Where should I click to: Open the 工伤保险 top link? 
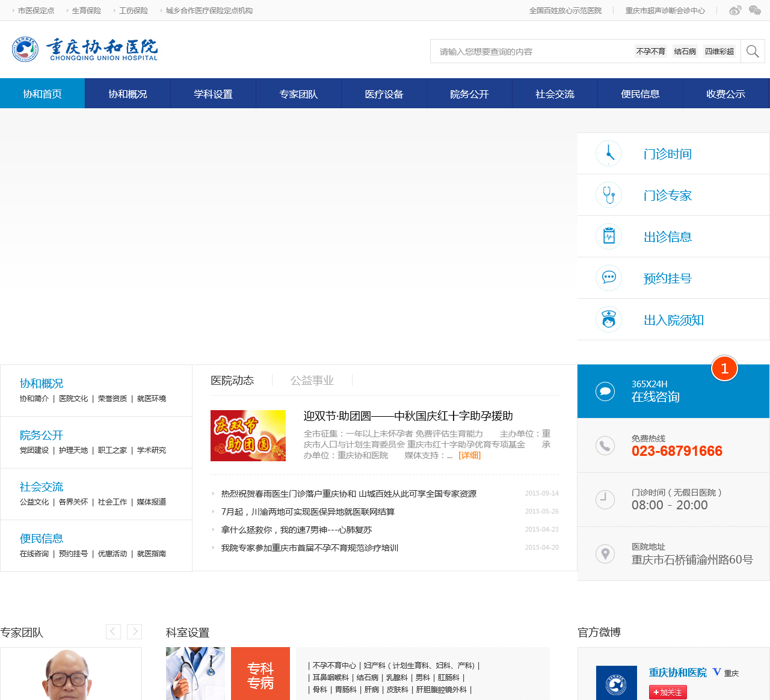(134, 11)
